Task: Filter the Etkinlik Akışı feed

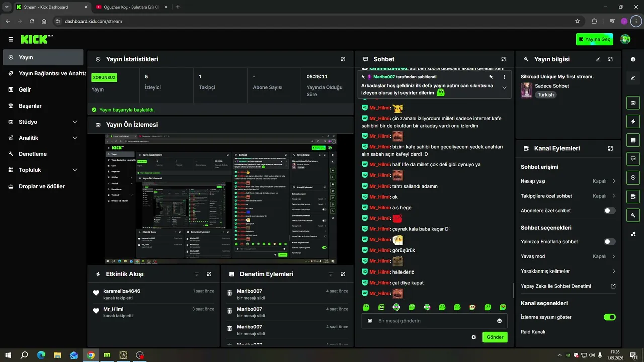Action: [x=197, y=274]
